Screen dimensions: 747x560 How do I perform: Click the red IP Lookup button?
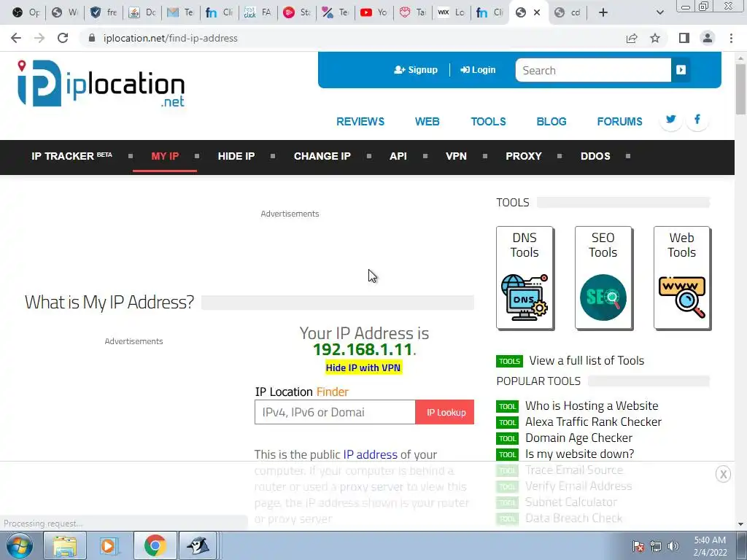coord(445,413)
